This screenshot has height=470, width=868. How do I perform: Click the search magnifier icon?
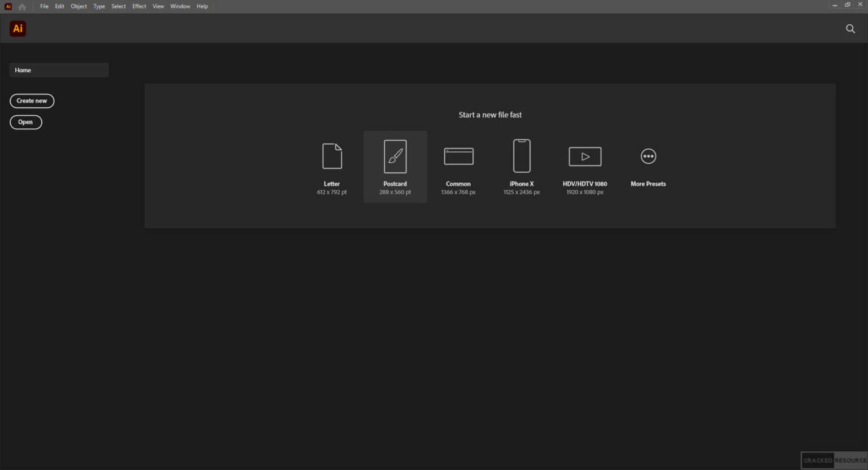pyautogui.click(x=850, y=29)
